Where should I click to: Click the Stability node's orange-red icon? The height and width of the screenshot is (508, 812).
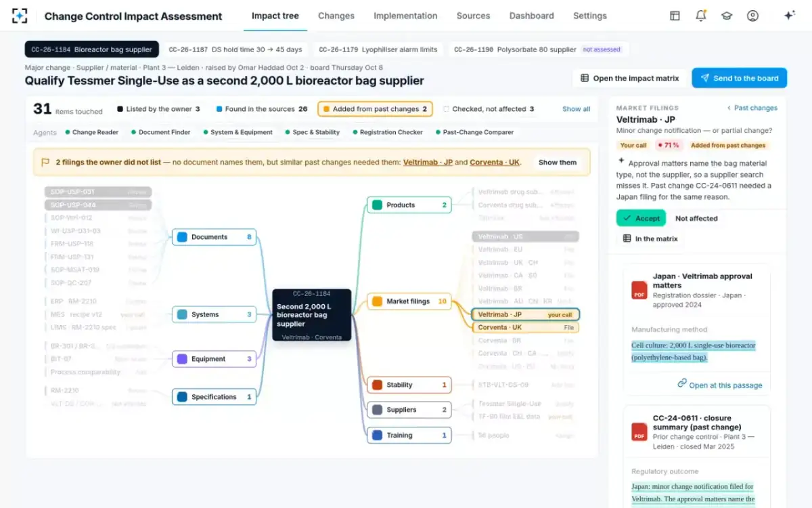click(377, 385)
